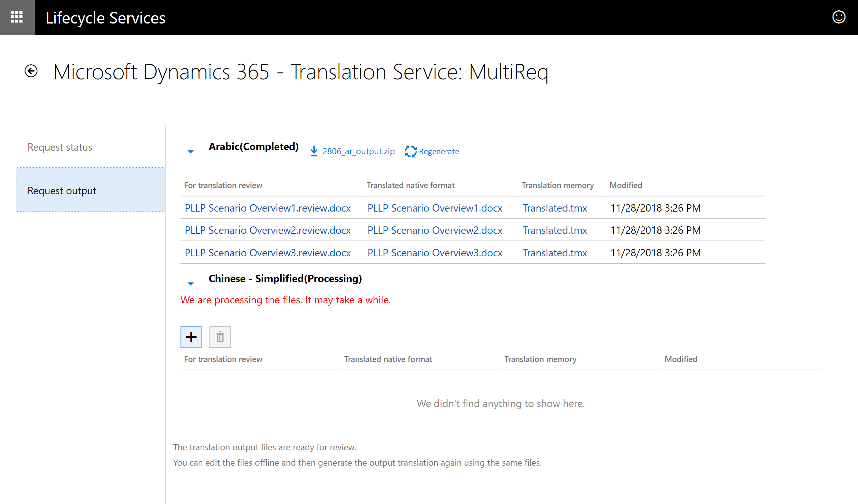Image resolution: width=858 pixels, height=504 pixels.
Task: Download Translated.tmx for Overview2 row
Action: point(554,230)
